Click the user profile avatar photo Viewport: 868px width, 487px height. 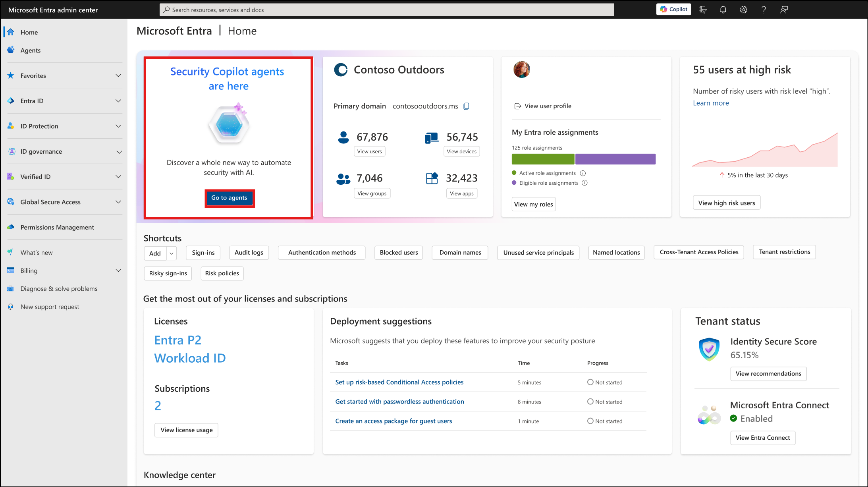click(521, 70)
